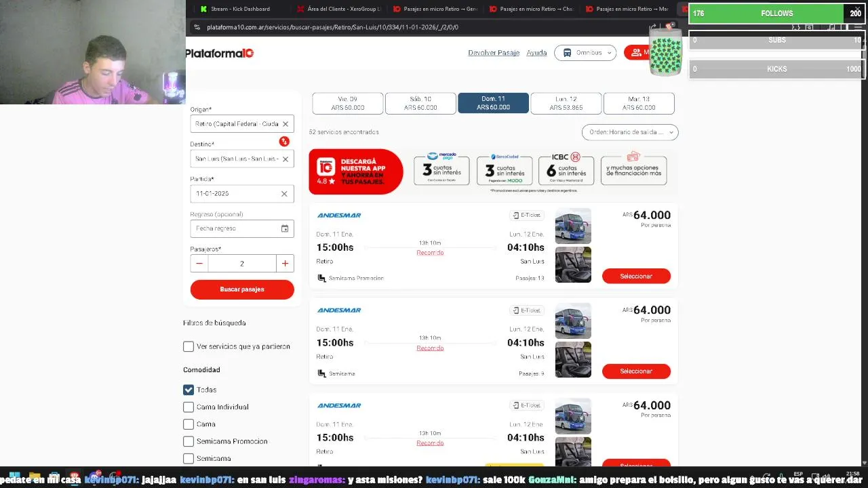Increase passengers with the plus button
Viewport: 868px width, 488px height.
point(285,264)
